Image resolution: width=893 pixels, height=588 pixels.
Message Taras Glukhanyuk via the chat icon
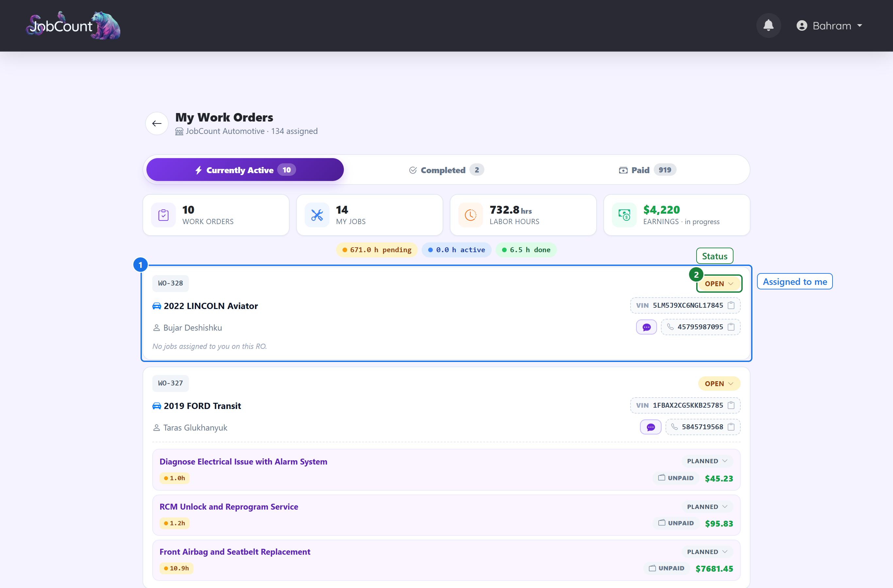click(650, 427)
